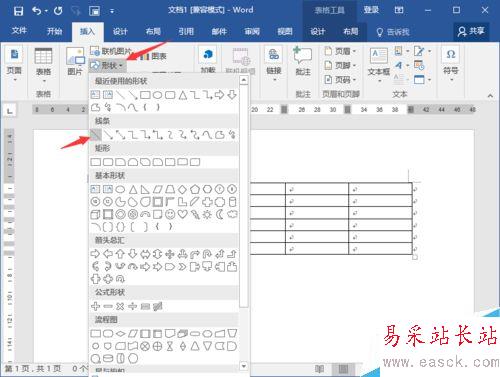Select the Plus sign under 公式形状
This screenshot has height=377, width=500.
95,306
